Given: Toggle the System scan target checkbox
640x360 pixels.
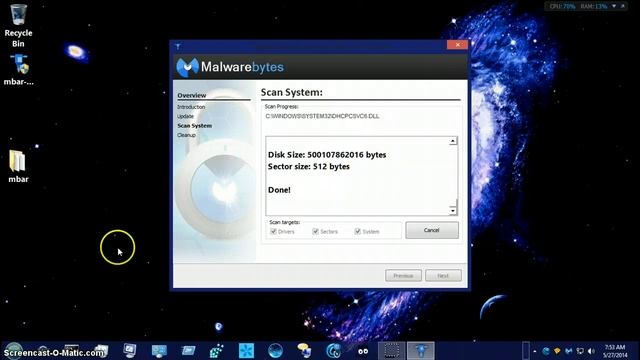Looking at the screenshot, I should 358,231.
